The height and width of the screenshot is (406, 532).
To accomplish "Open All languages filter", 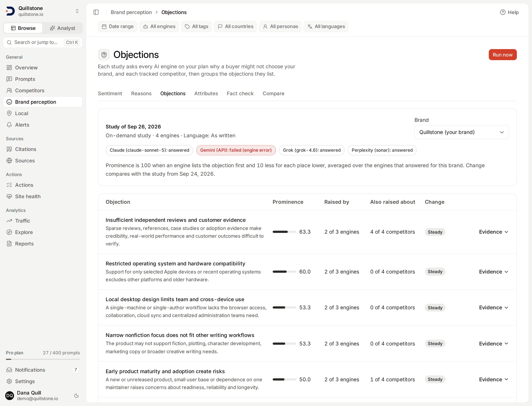I will pyautogui.click(x=326, y=26).
